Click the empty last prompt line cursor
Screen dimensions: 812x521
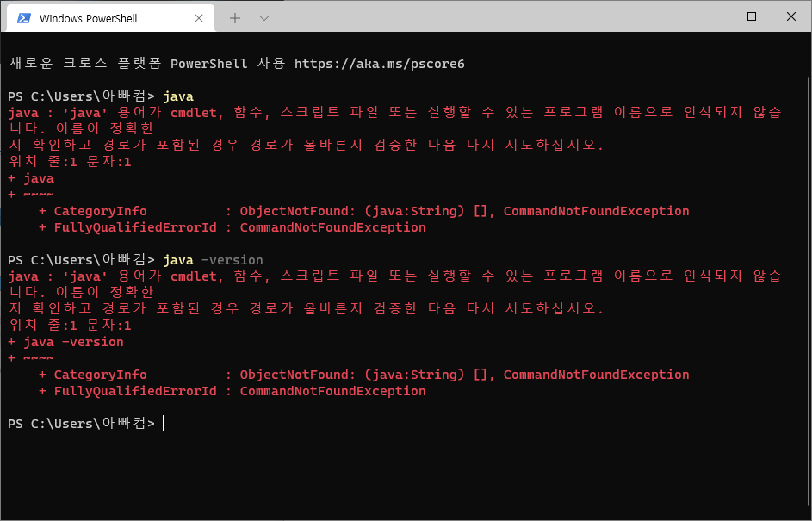coord(163,424)
